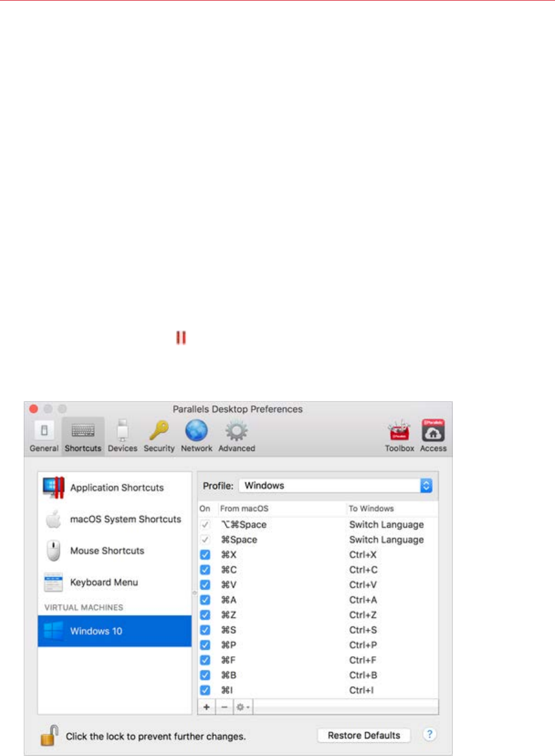Open Parallels Access icon
Image resolution: width=555 pixels, height=756 pixels.
pyautogui.click(x=433, y=436)
